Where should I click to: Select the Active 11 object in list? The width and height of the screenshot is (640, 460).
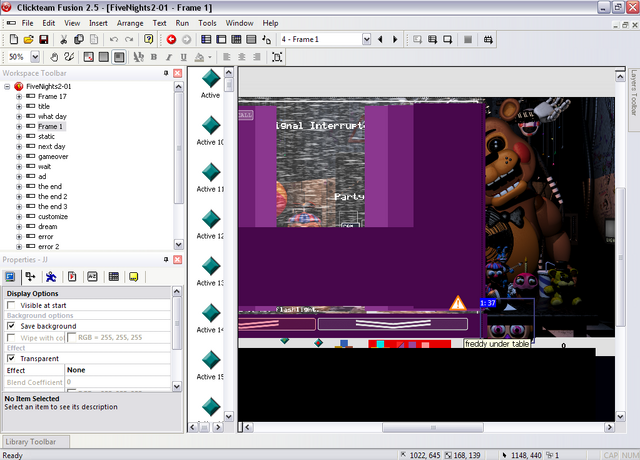211,178
